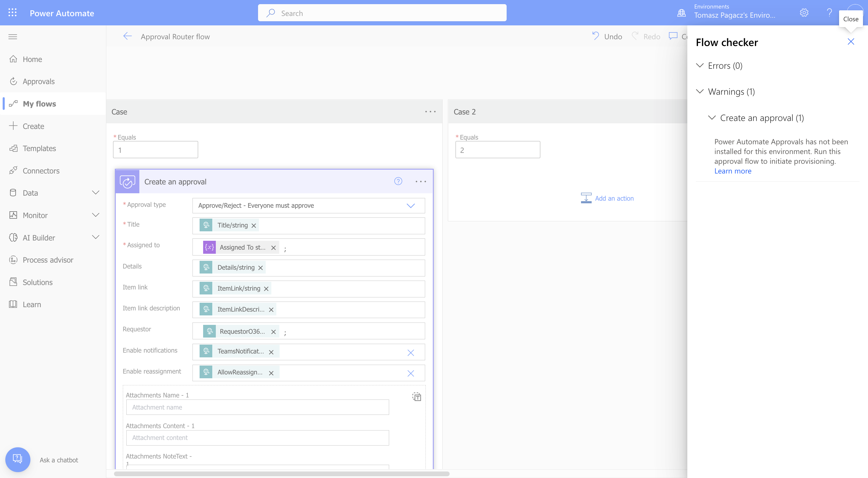Image resolution: width=868 pixels, height=478 pixels.
Task: Collapse the Warnings (1) section
Action: tap(700, 91)
